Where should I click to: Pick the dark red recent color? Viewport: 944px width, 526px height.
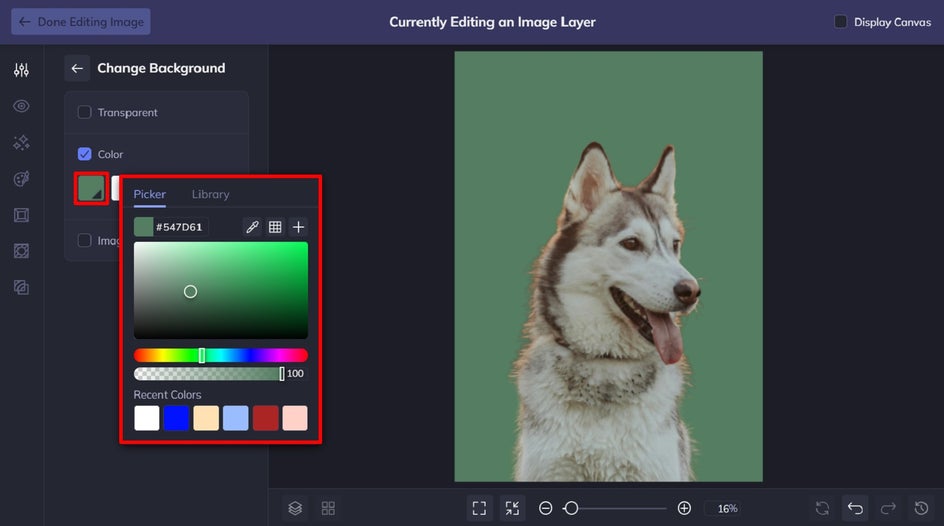[266, 418]
